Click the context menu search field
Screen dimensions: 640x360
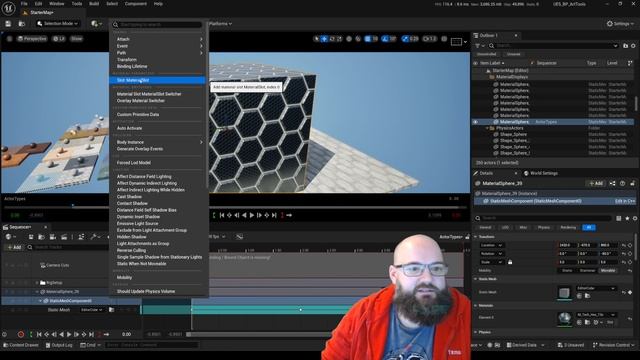point(157,25)
